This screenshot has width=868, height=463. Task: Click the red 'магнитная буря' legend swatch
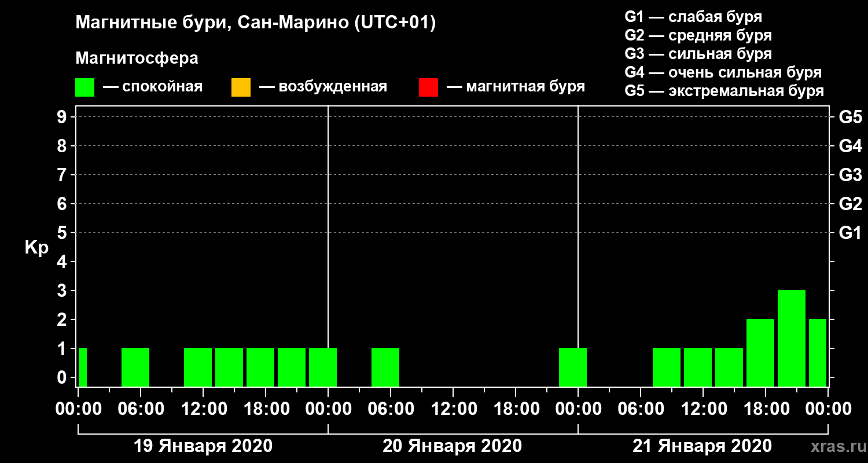pyautogui.click(x=428, y=87)
